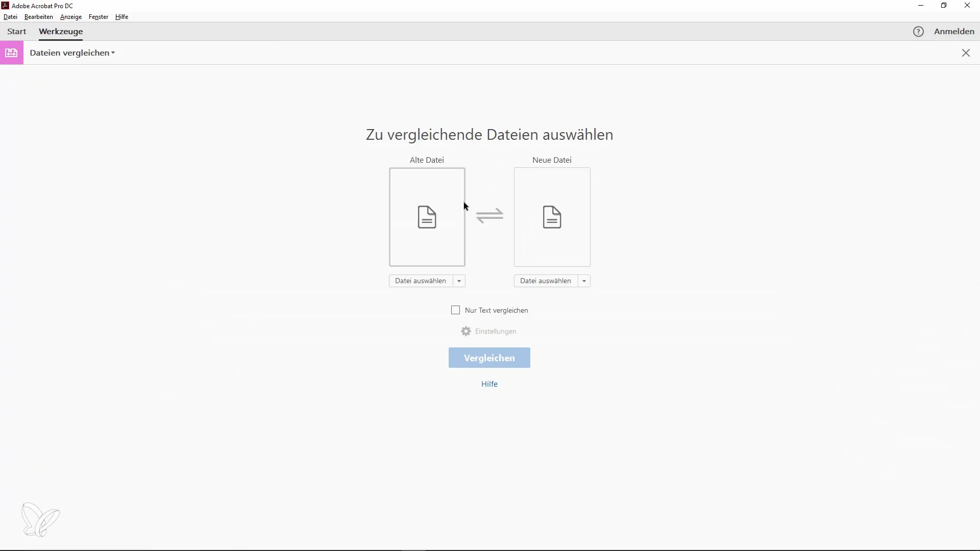Click Datei auswählen under Alte Datei
980x551 pixels.
(421, 281)
